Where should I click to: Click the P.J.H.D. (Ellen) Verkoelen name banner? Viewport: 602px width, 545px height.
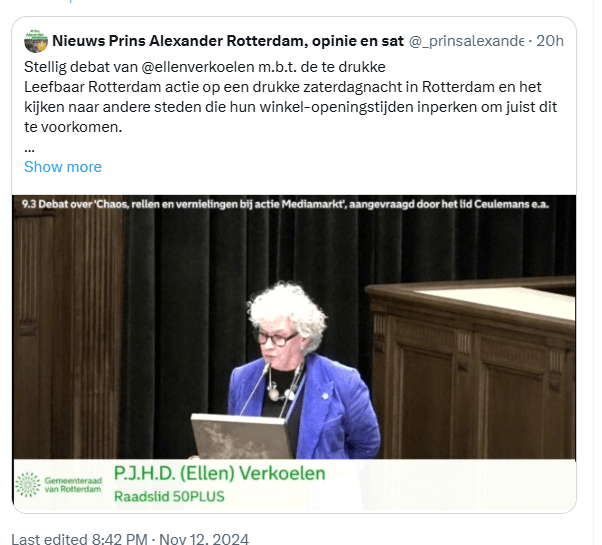(x=220, y=473)
